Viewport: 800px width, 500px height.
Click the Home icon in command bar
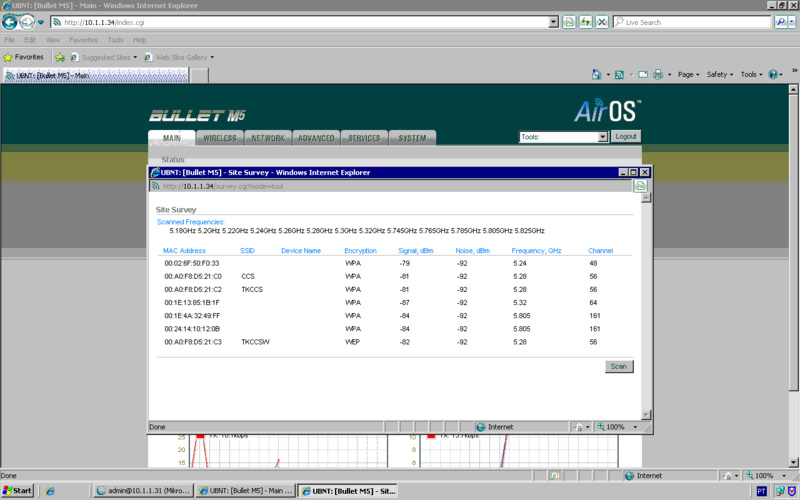[x=596, y=74]
